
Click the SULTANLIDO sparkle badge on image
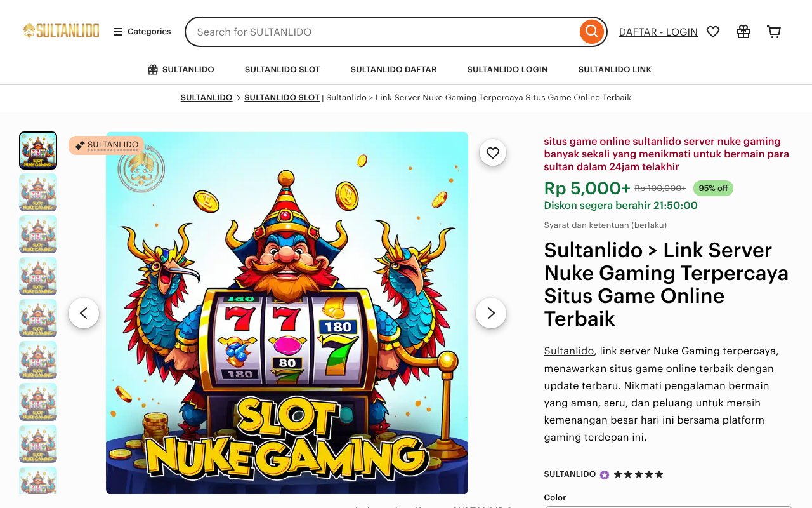107,145
